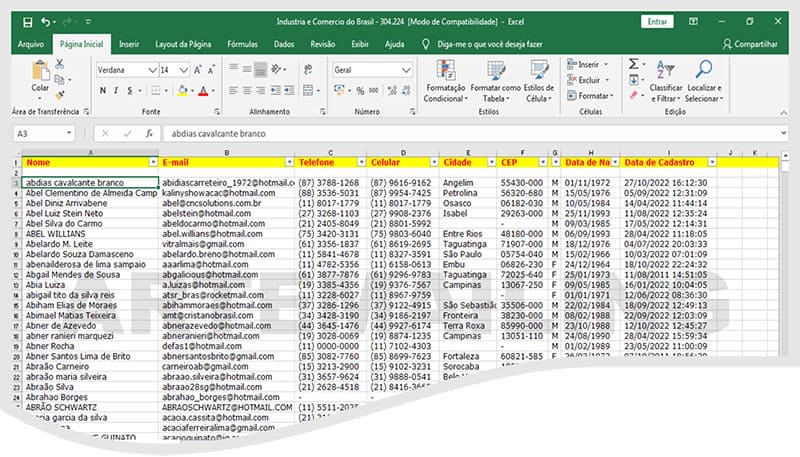This screenshot has width=800, height=457.
Task: Open the Nome column filter dropdown
Action: [x=153, y=162]
